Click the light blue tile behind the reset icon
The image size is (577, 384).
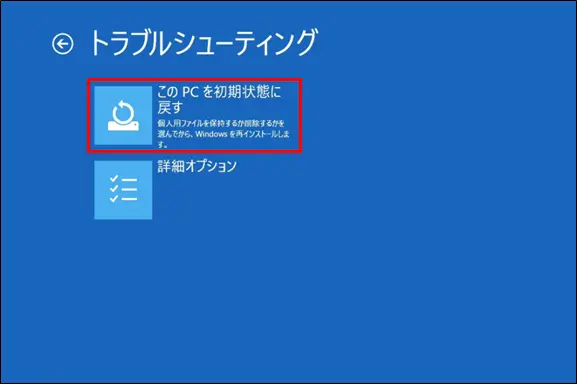[123, 115]
